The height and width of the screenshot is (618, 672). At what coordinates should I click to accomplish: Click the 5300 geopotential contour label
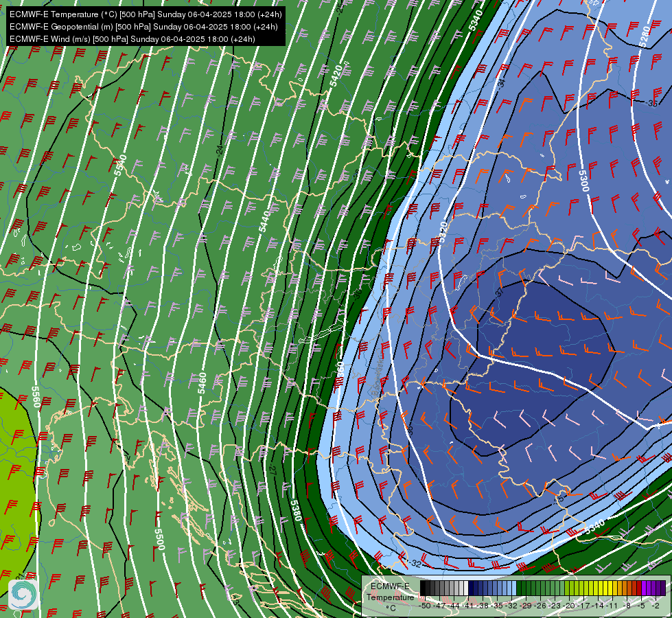coord(583,181)
